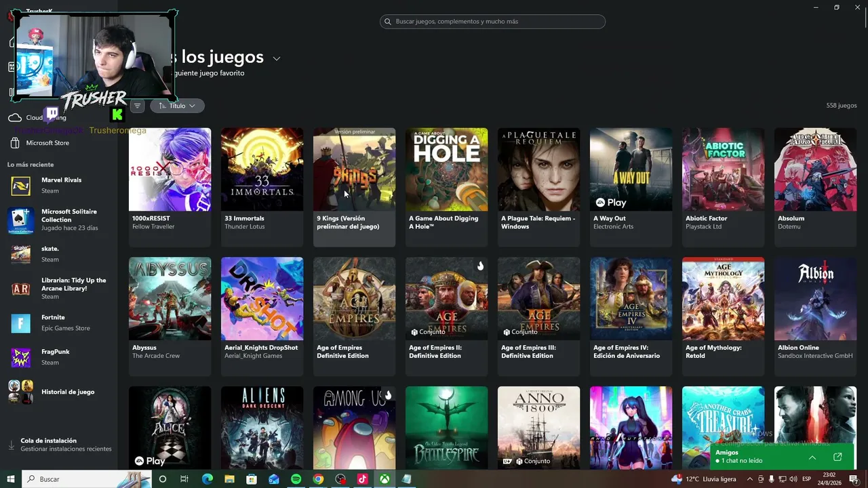The width and height of the screenshot is (868, 488).
Task: Open Albion Online game cover
Action: 815,299
